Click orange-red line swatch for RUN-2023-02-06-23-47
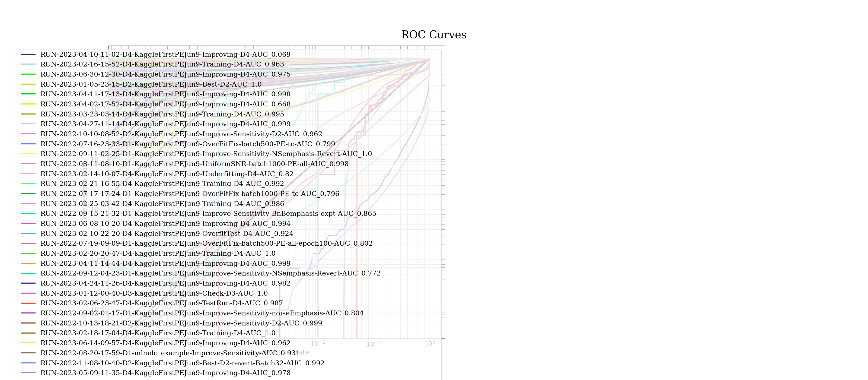This screenshot has width=868, height=380. 28,303
